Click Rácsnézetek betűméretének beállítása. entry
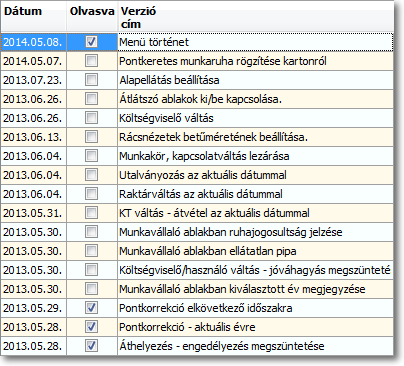This screenshot has height=366, width=404. coord(255,137)
